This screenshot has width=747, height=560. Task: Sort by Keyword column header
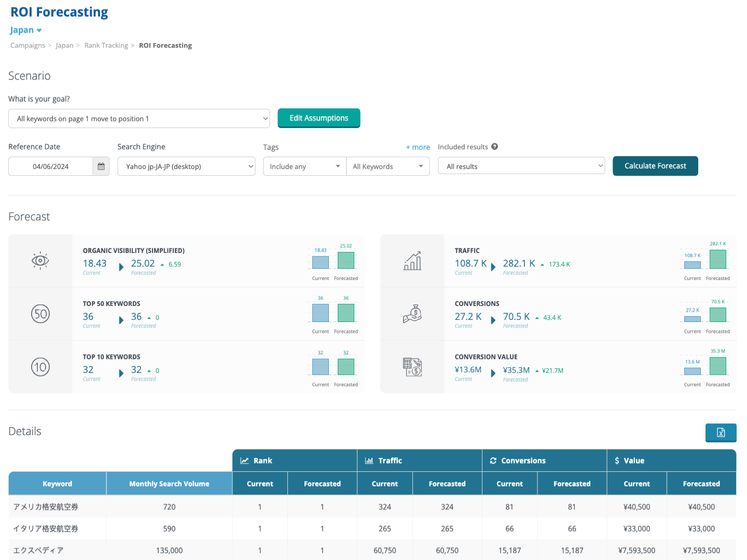tap(57, 484)
